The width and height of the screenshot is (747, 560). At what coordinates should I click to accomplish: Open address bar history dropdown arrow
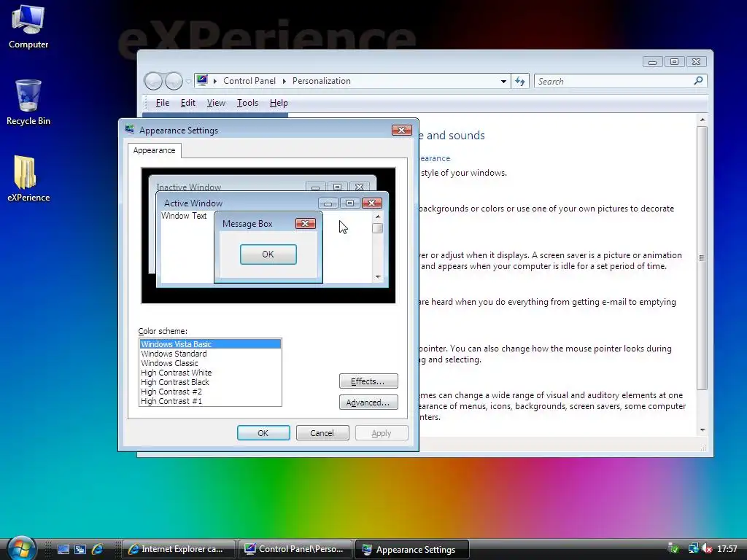pyautogui.click(x=503, y=82)
